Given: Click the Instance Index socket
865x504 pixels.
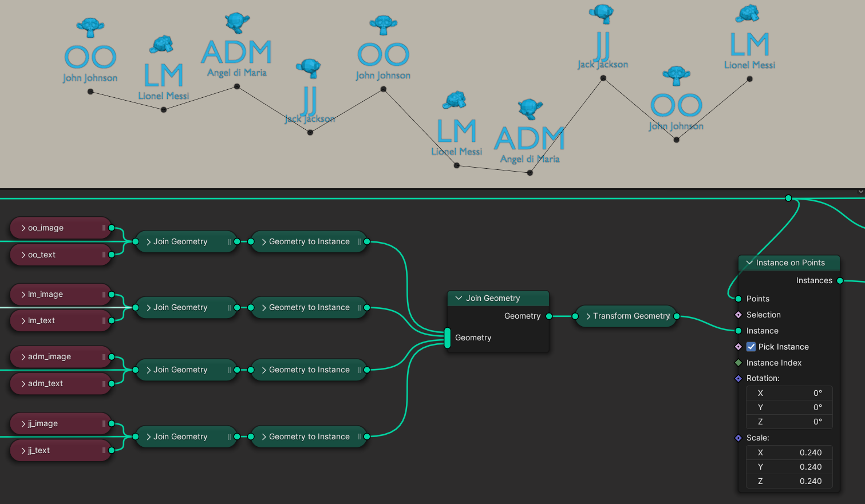Looking at the screenshot, I should coord(738,363).
